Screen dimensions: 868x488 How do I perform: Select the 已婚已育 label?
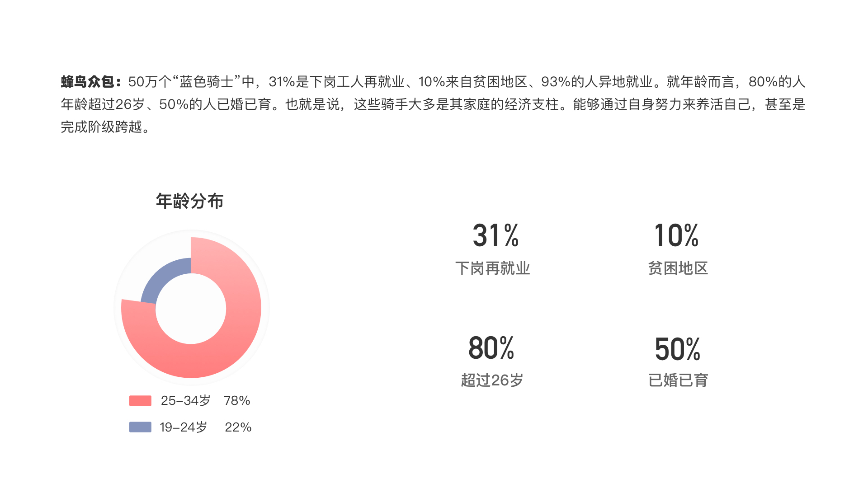[x=678, y=380]
